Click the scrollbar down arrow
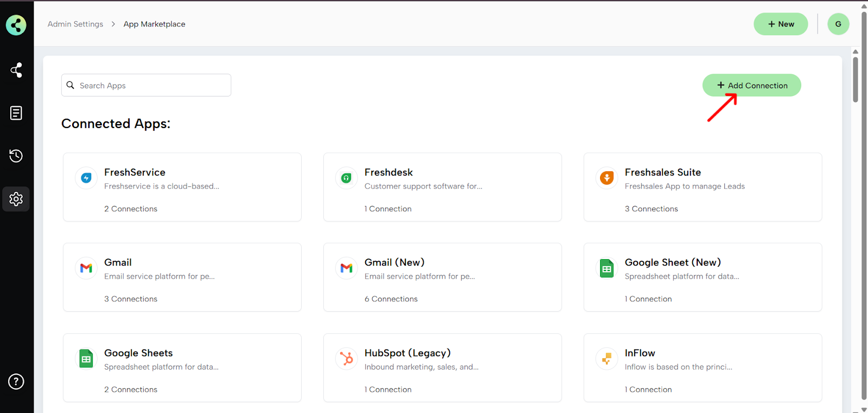868x413 pixels. click(x=864, y=409)
